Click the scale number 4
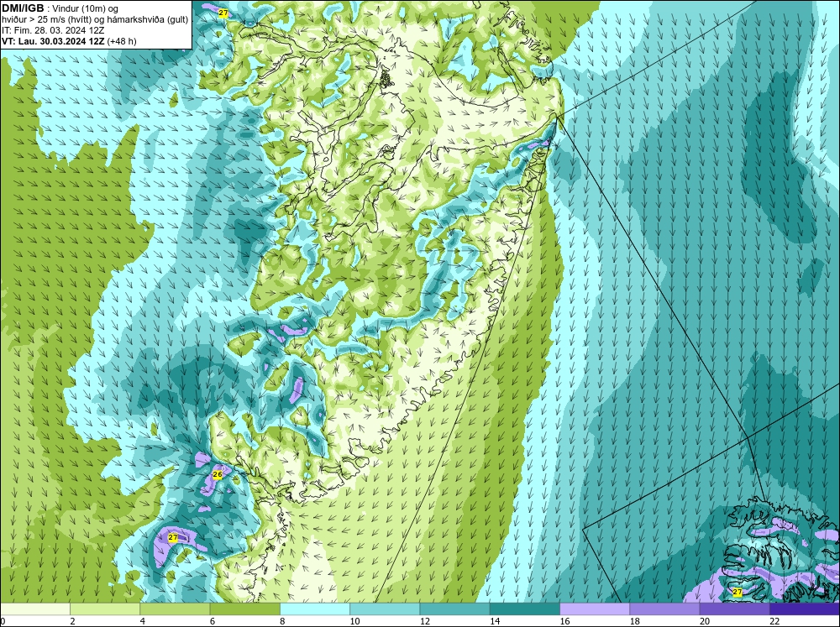Screen dimensions: 840x627 pyautogui.click(x=143, y=621)
